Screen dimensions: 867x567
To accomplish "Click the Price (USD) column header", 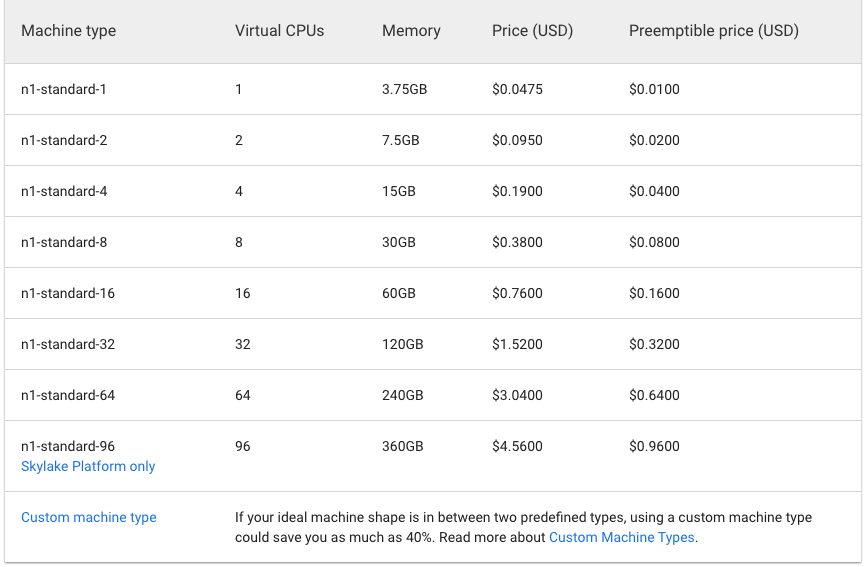I will point(532,30).
